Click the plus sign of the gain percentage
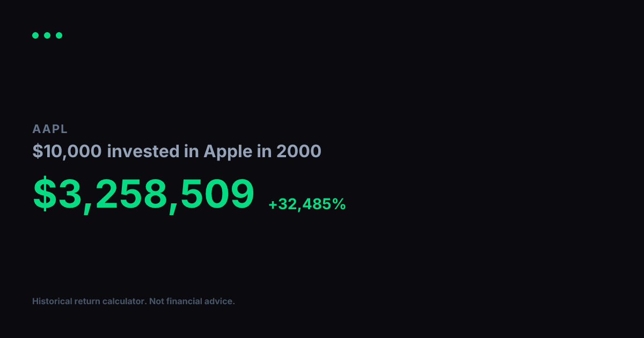Screen dimensions: 644x338 [273, 204]
